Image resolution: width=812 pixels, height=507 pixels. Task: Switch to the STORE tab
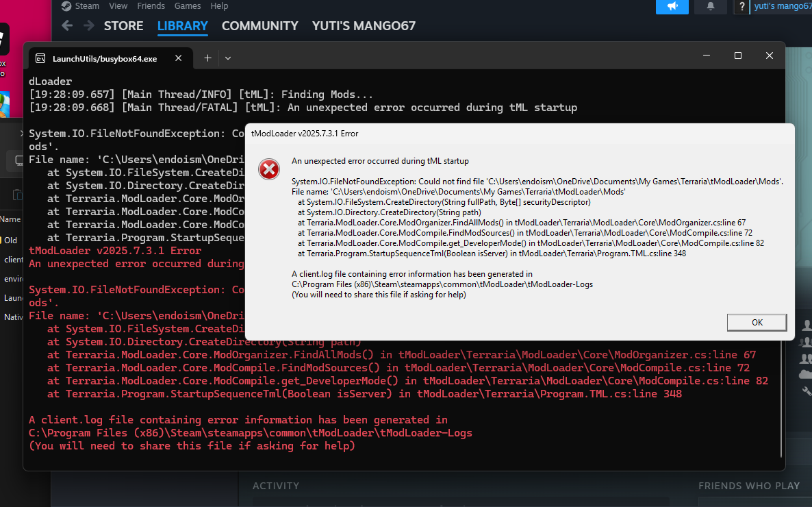(x=123, y=26)
